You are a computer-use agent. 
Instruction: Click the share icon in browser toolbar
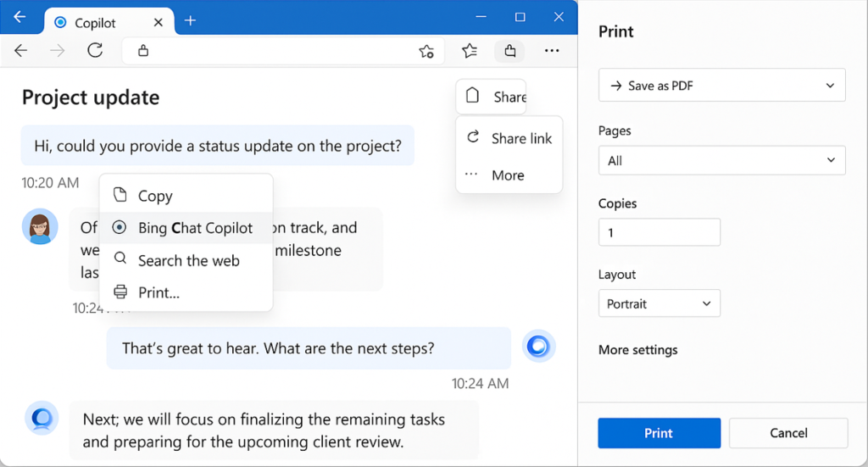509,51
